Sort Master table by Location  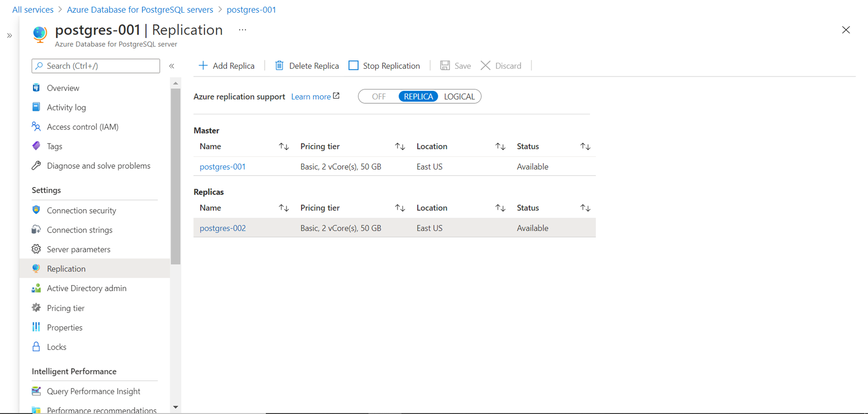pyautogui.click(x=500, y=147)
